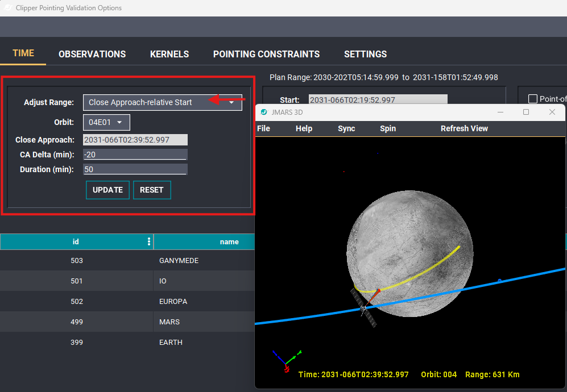Click the Orbit: 004 readout
Viewport: 567px width, 392px height.
click(x=438, y=374)
